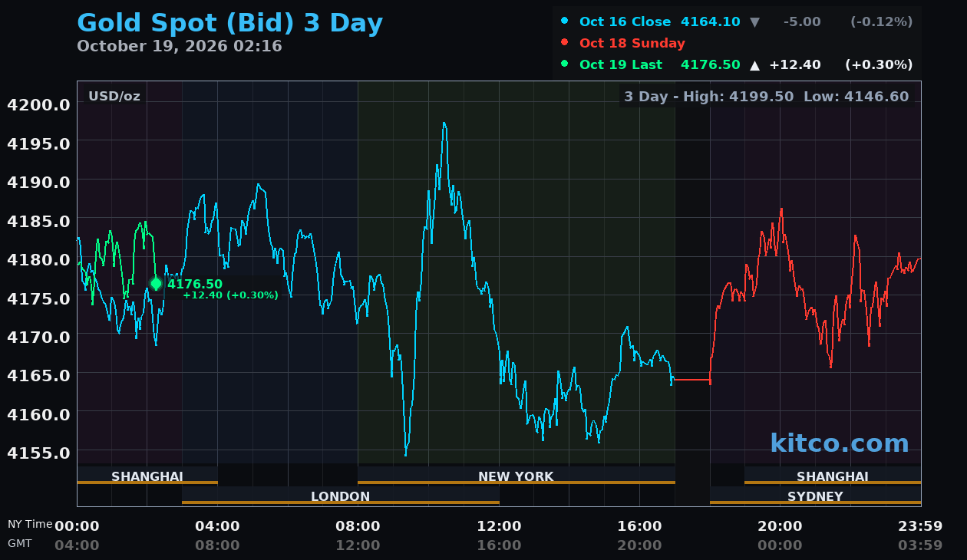
Task: Click the 4200.0 y-axis label
Action: (38, 104)
